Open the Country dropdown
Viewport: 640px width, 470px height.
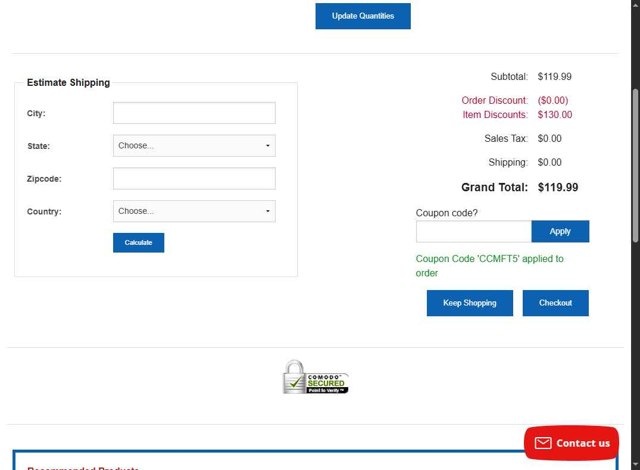pyautogui.click(x=194, y=211)
